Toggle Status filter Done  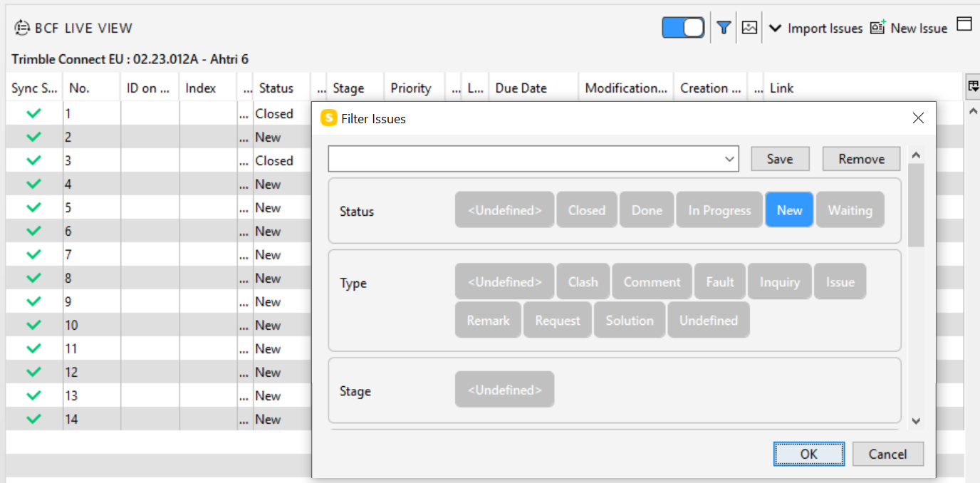[x=647, y=210]
